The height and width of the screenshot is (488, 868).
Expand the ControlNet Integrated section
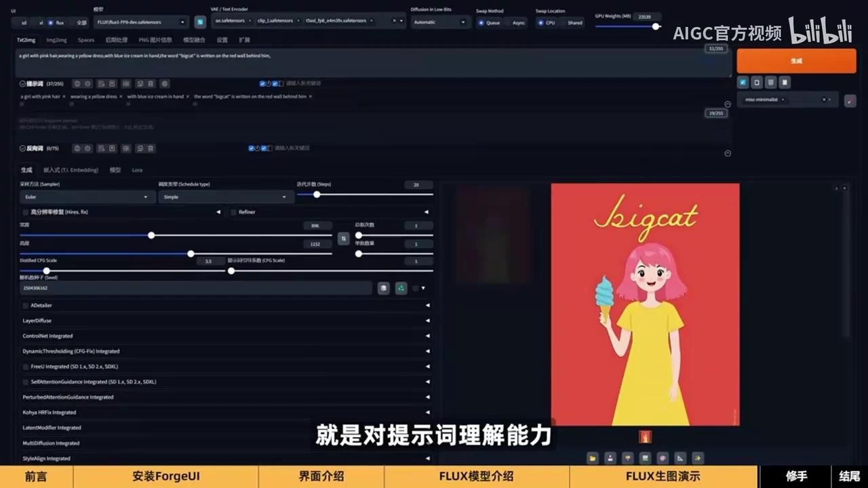[226, 336]
